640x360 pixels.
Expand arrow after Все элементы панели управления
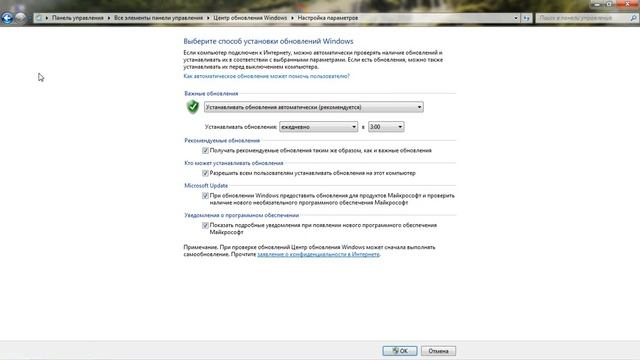[x=208, y=18]
